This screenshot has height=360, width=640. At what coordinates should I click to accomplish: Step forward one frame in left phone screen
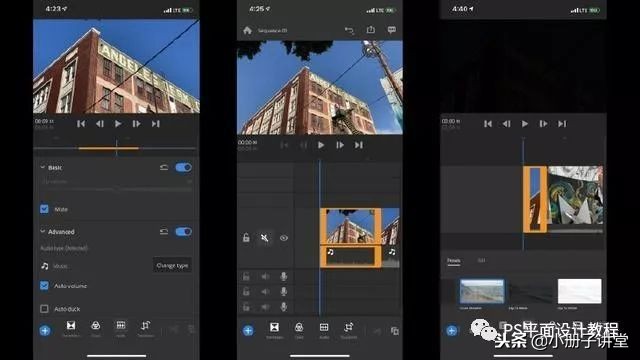(x=137, y=124)
